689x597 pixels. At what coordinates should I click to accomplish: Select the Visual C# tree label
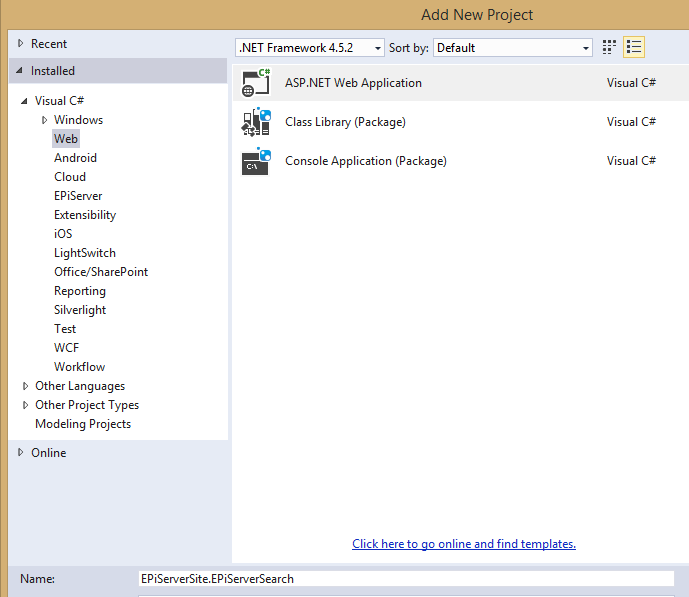pyautogui.click(x=59, y=101)
